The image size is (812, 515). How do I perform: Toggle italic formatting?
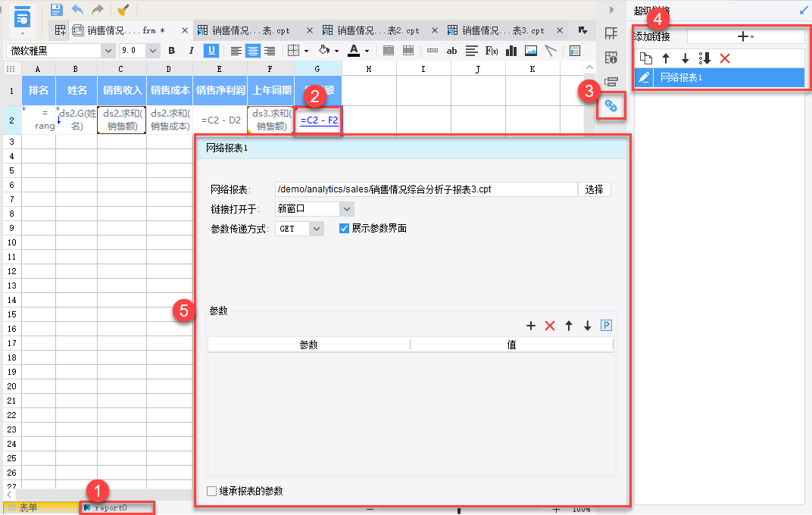[191, 51]
